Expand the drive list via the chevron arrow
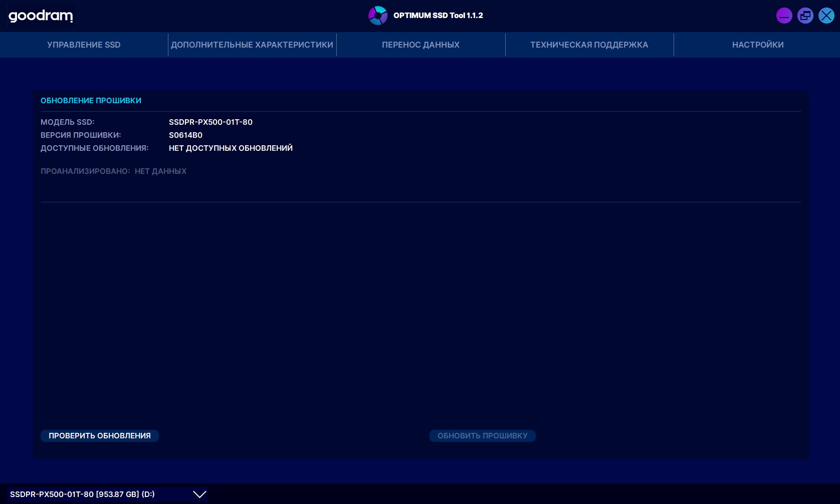Viewport: 840px width, 504px height. click(199, 494)
